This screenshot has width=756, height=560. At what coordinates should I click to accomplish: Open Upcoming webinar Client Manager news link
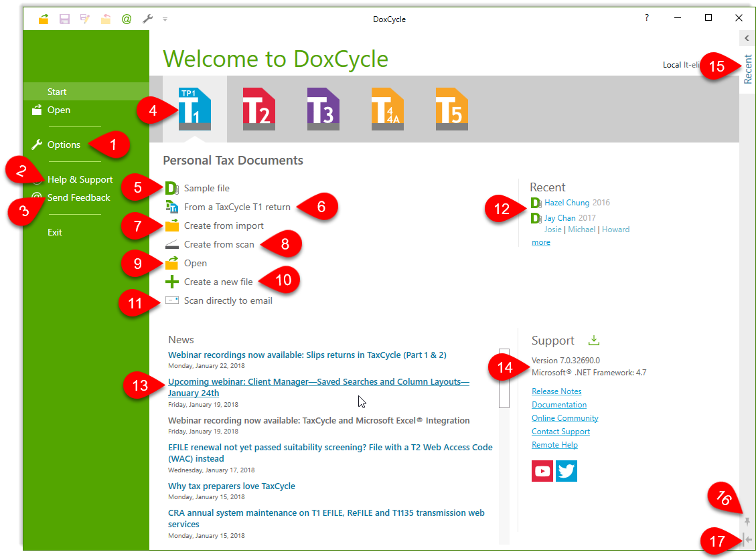318,387
